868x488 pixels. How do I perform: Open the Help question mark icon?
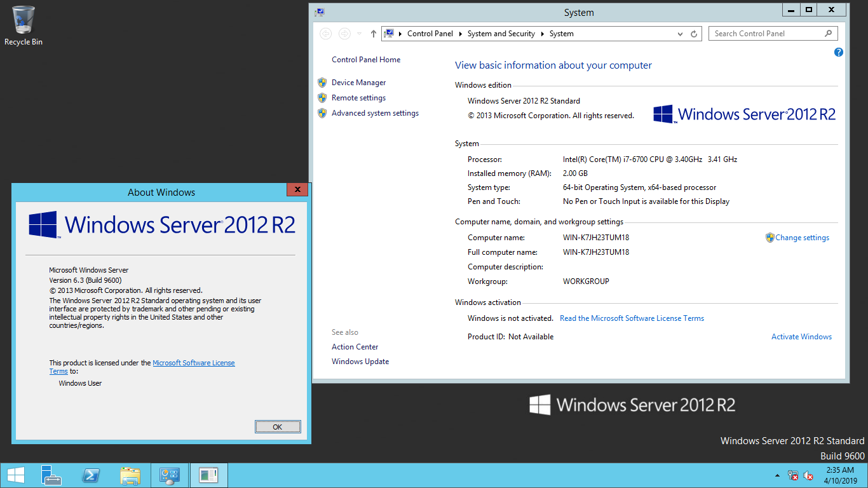pyautogui.click(x=839, y=52)
